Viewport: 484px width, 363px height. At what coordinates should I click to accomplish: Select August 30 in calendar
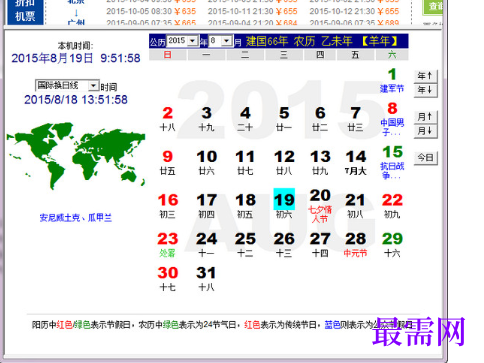(x=168, y=279)
